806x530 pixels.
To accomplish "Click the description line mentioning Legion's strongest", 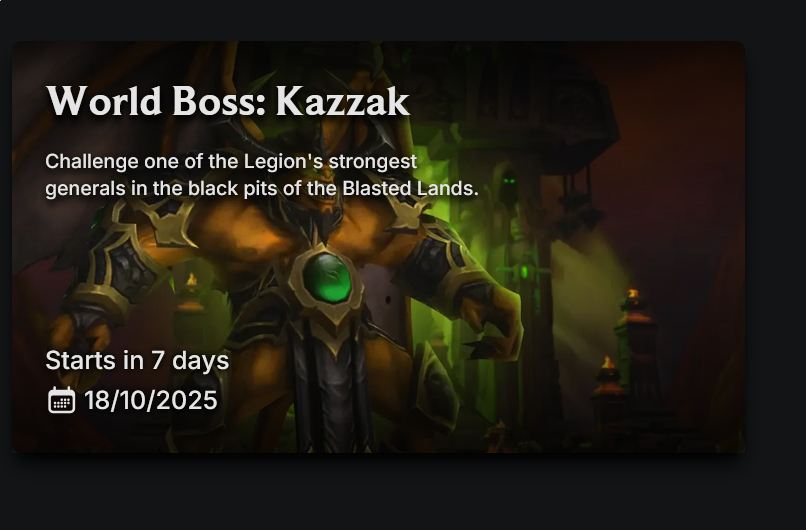I will [x=231, y=161].
